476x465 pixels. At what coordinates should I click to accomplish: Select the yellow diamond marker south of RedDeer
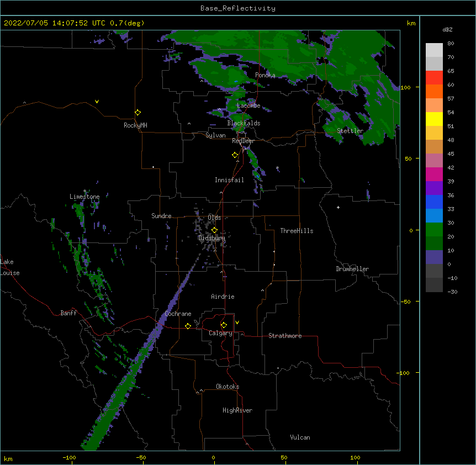(235, 155)
